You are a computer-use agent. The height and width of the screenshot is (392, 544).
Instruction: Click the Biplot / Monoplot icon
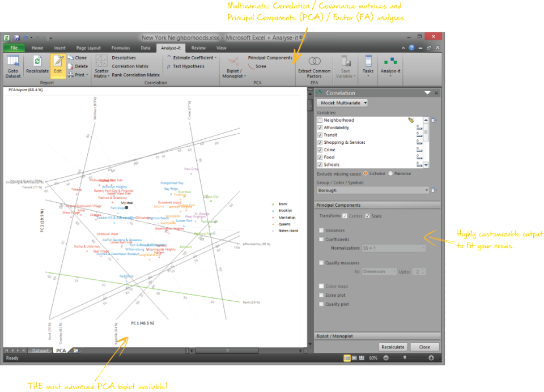coord(233,67)
